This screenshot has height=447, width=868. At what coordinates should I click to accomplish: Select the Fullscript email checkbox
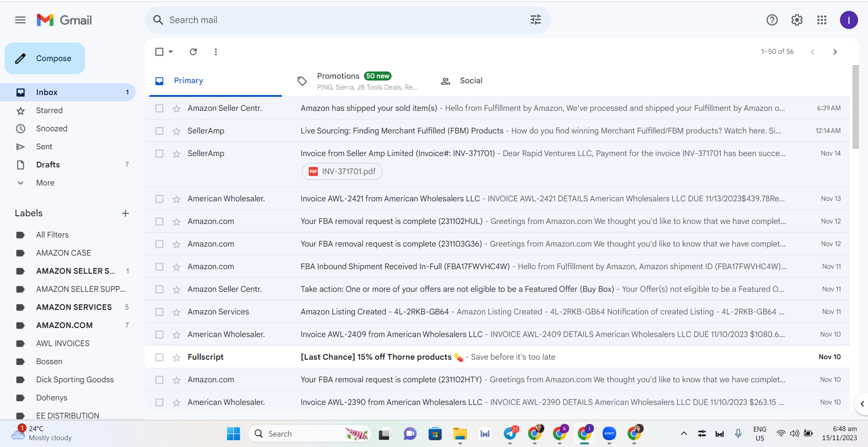(159, 357)
